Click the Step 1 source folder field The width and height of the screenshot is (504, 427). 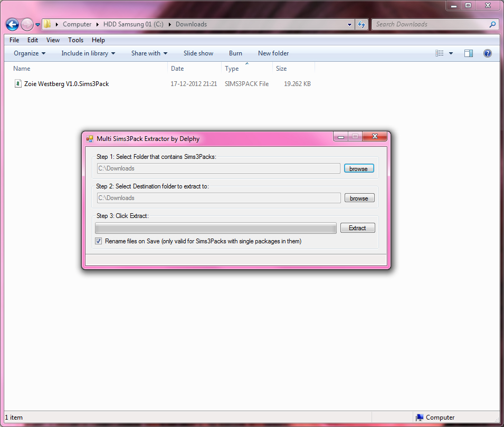point(218,168)
